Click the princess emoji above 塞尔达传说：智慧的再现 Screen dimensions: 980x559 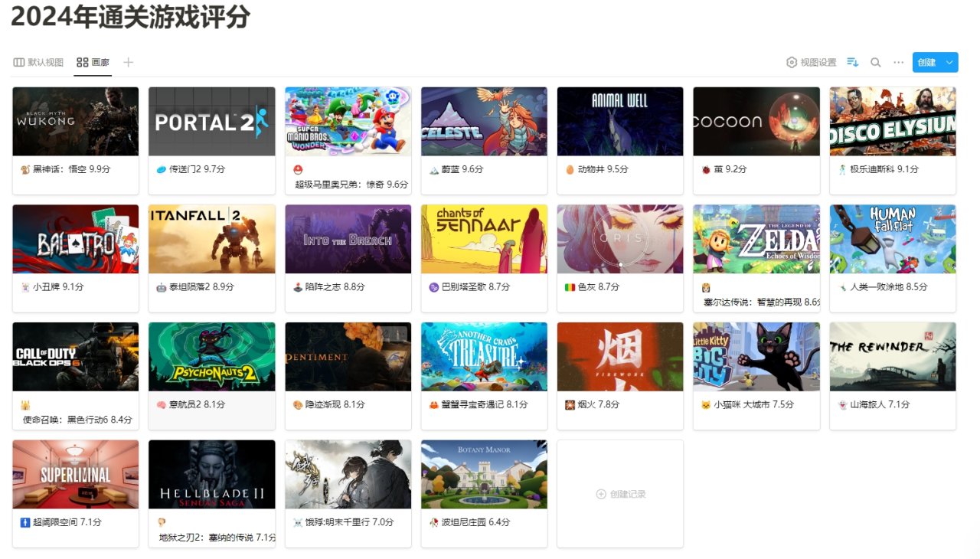[x=706, y=287]
